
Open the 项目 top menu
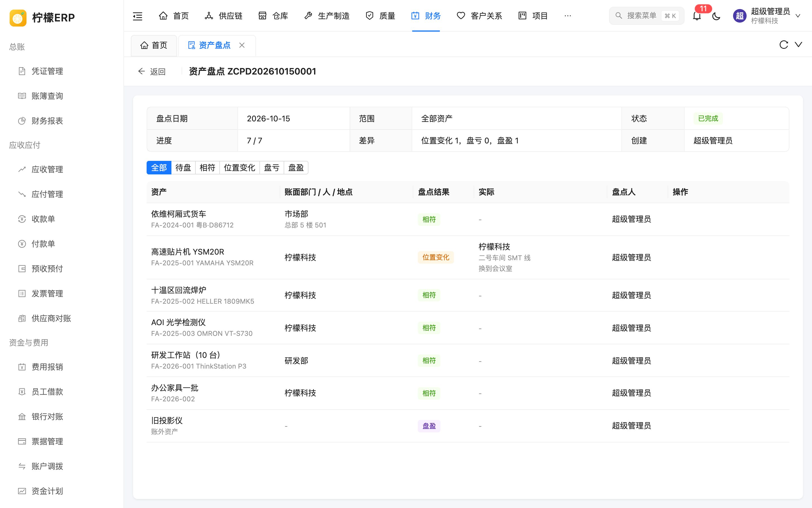(x=533, y=16)
